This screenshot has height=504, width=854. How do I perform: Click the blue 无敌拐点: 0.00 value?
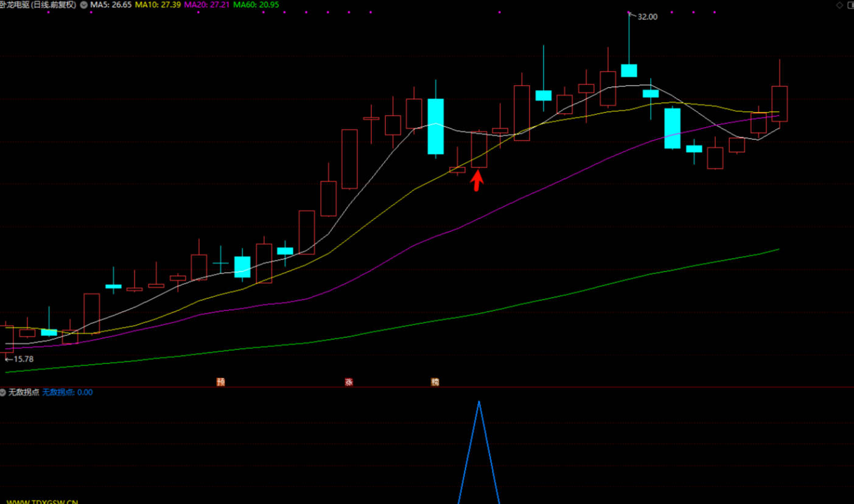coord(68,393)
